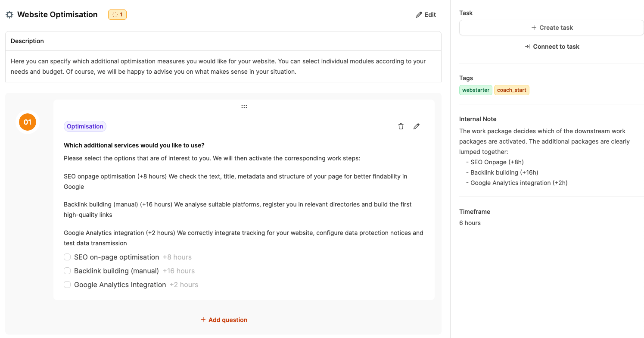The height and width of the screenshot is (338, 644).
Task: Click the Description section header
Action: [28, 41]
